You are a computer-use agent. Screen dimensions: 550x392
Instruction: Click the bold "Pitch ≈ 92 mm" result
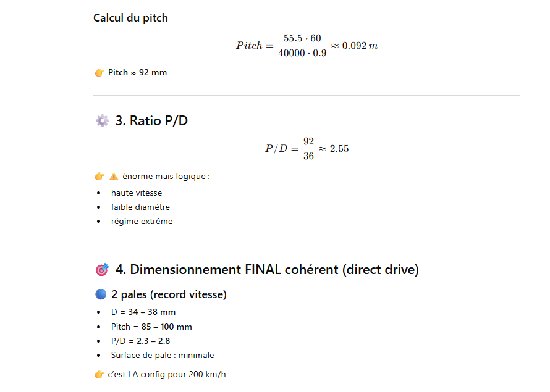(x=137, y=73)
